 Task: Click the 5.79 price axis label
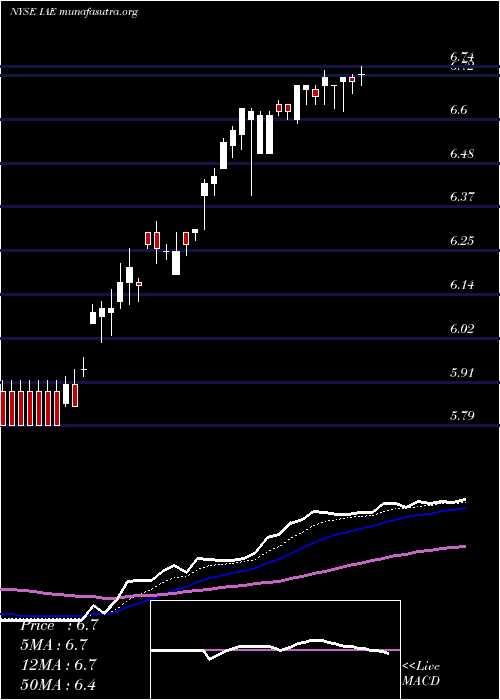point(462,416)
